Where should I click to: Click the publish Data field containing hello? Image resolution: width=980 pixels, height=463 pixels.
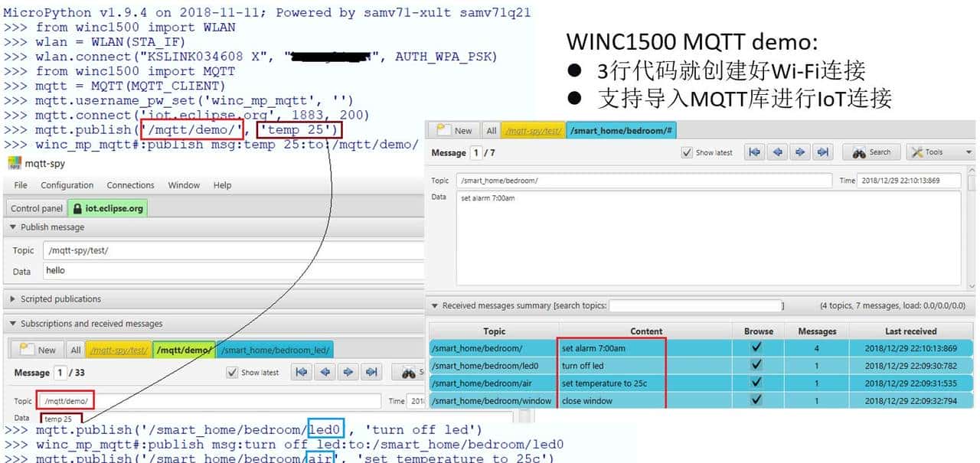pyautogui.click(x=230, y=271)
